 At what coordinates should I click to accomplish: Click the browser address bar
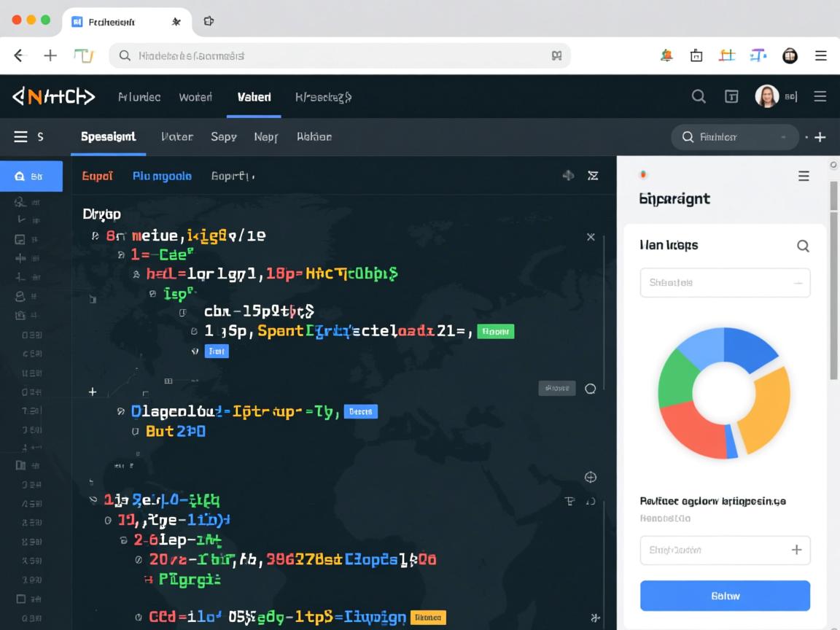(x=339, y=55)
